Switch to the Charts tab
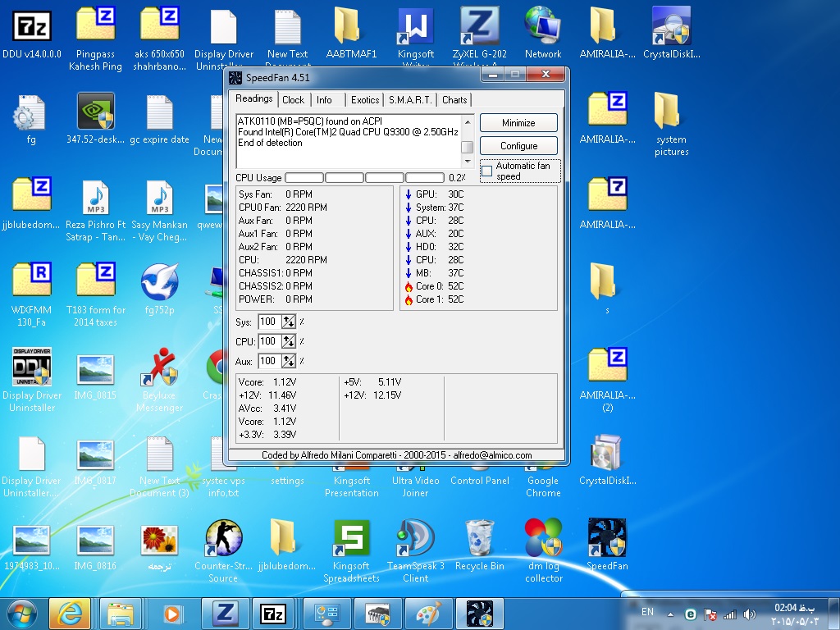 pyautogui.click(x=454, y=99)
